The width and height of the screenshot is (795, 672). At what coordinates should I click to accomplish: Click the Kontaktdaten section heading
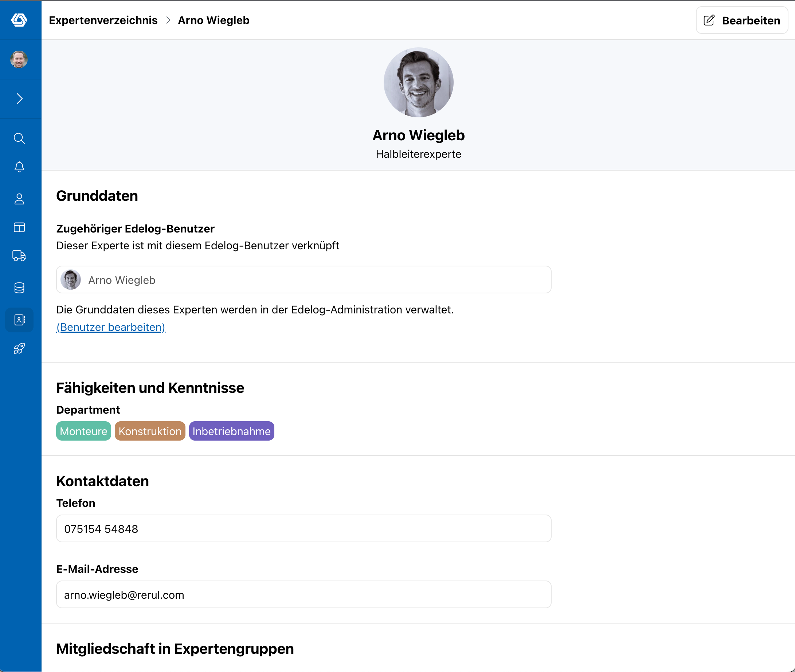(102, 481)
